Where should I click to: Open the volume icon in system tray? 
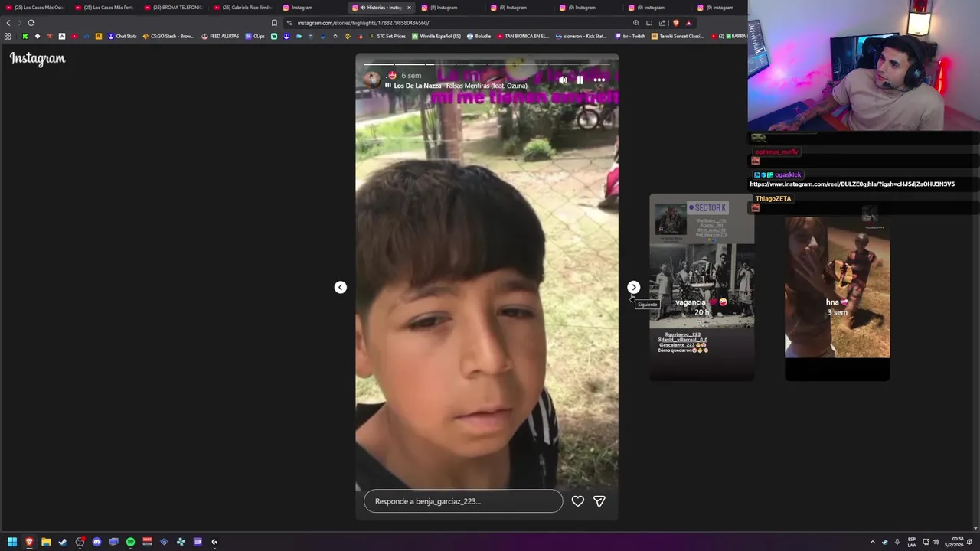(936, 542)
